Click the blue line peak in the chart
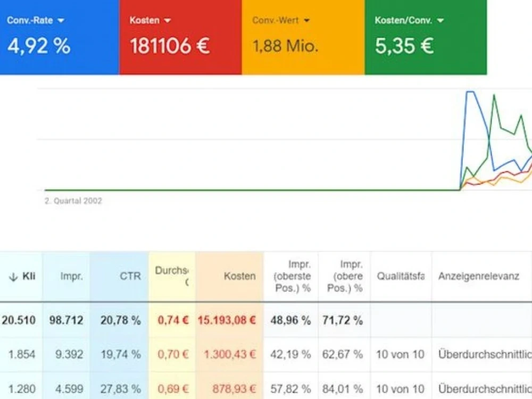The height and width of the screenshot is (399, 532). point(470,92)
